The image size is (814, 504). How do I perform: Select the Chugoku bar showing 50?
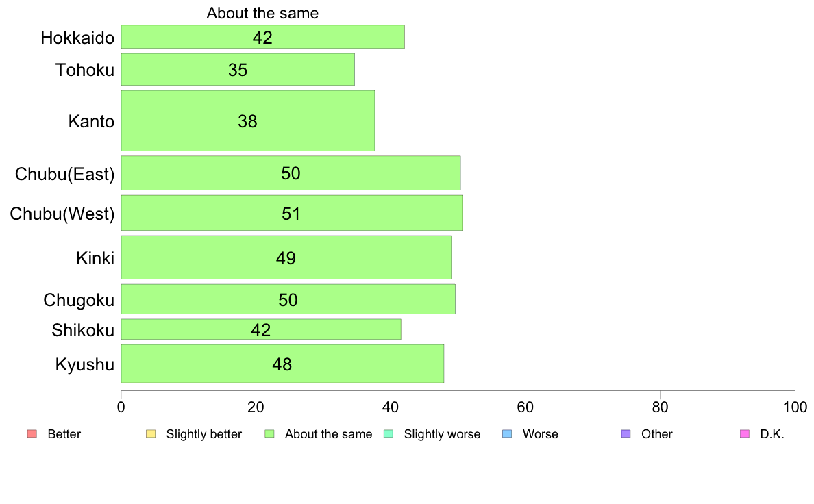pos(288,299)
